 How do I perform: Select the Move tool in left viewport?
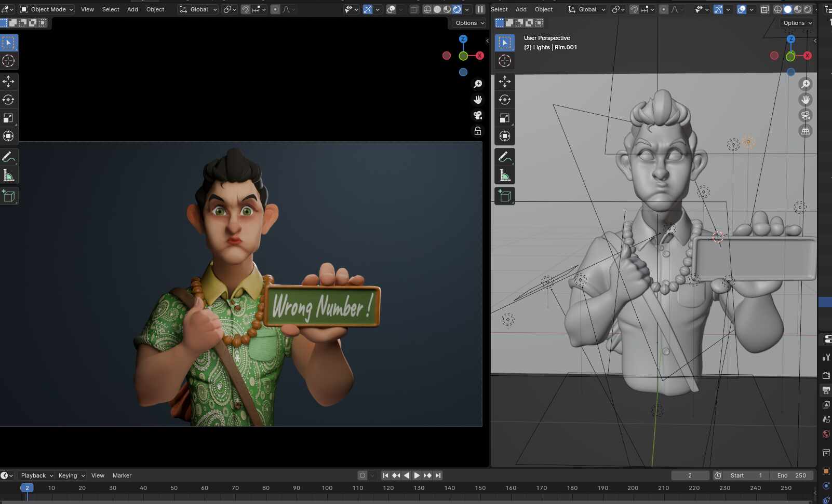8,81
